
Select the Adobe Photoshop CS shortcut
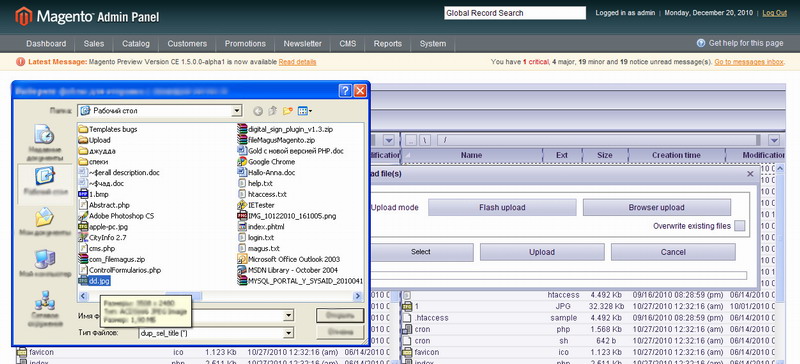(116, 216)
